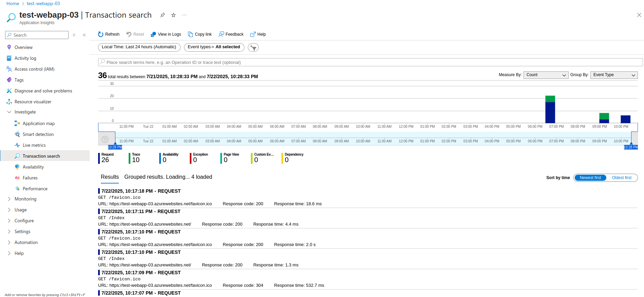Add to favorites with star icon

pos(173,15)
